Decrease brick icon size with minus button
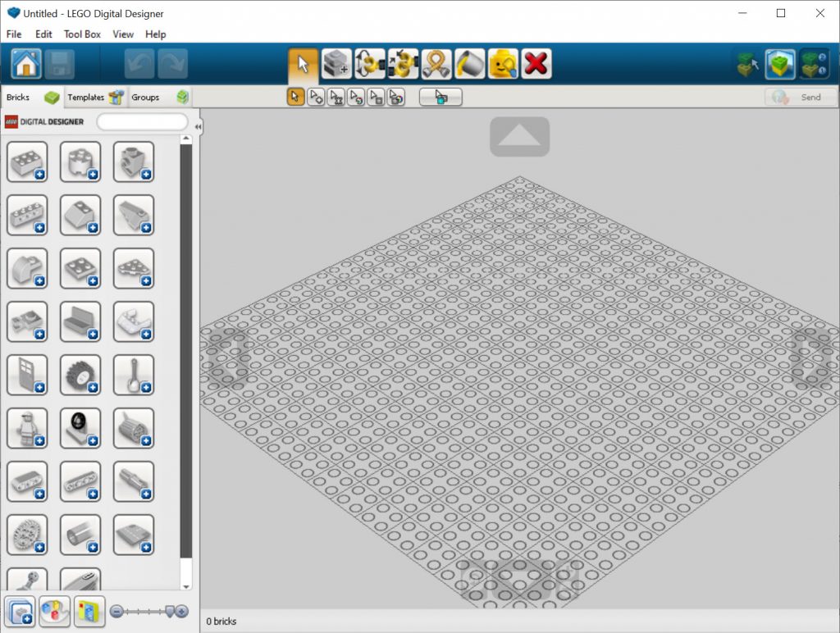 tap(116, 611)
